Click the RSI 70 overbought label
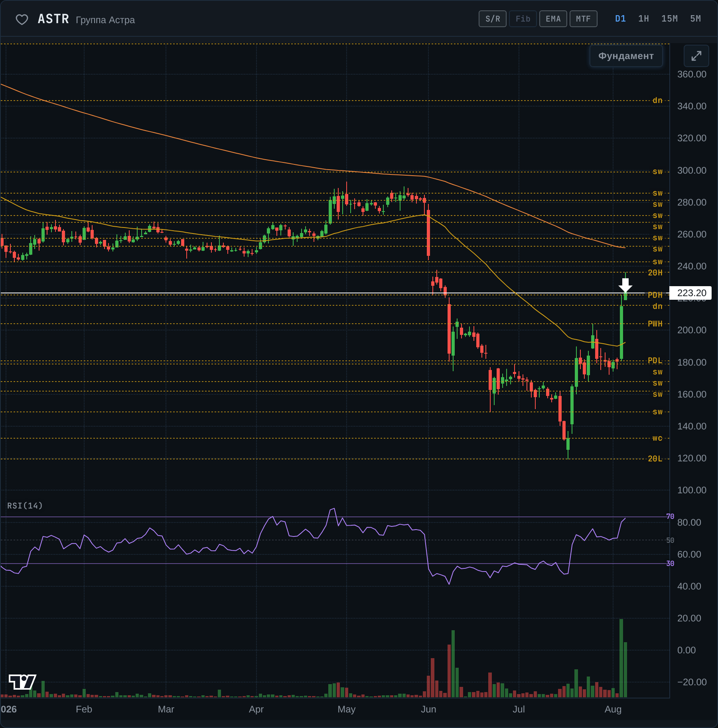This screenshot has width=718, height=728. coord(670,516)
